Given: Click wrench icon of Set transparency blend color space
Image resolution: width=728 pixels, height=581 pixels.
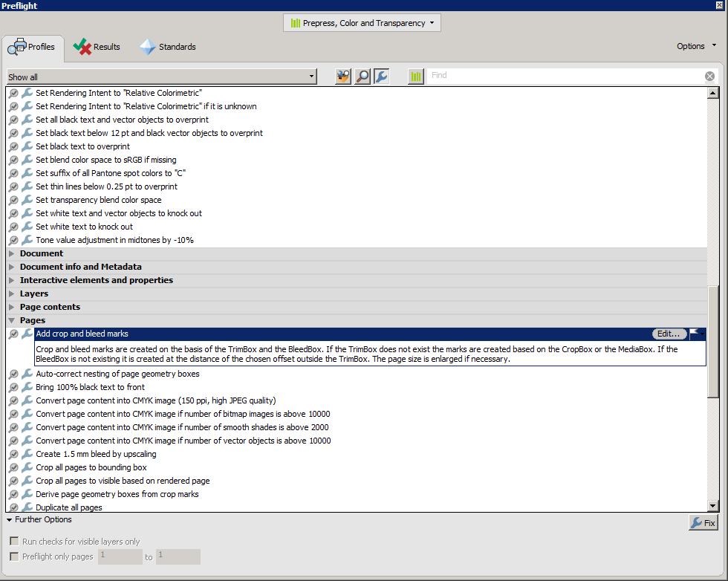Looking at the screenshot, I should pos(27,200).
